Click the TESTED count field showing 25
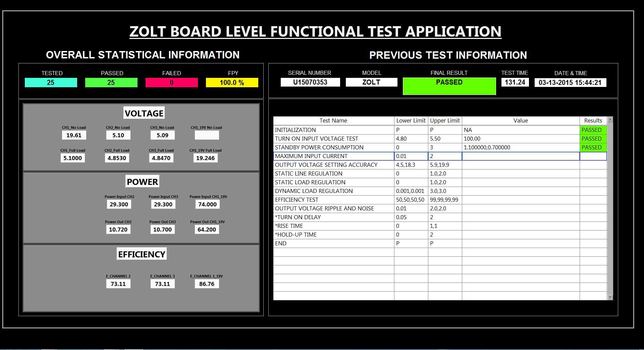Image resolution: width=644 pixels, height=350 pixels. click(x=51, y=83)
